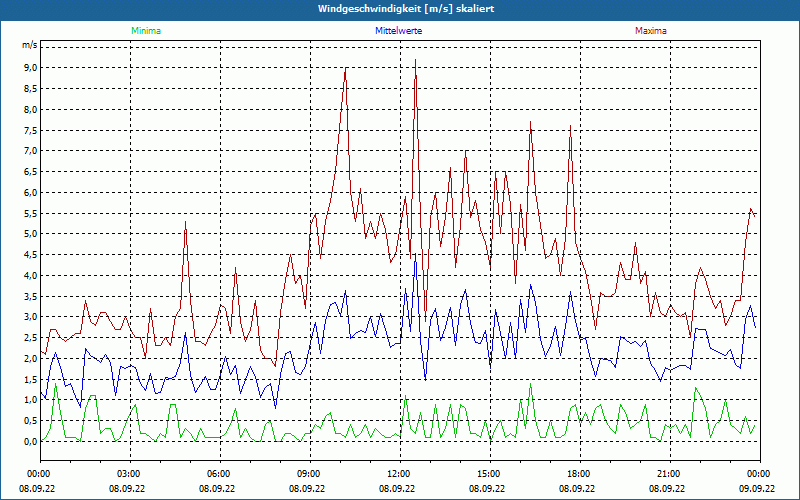Screen dimensions: 800x500
Task: Click the 21:00 time axis label
Action: pyautogui.click(x=670, y=474)
